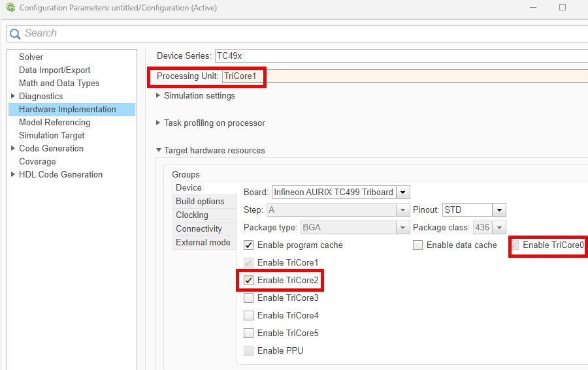Uncheck Enable TriCore2 checkbox
The width and height of the screenshot is (588, 370).
tap(249, 281)
